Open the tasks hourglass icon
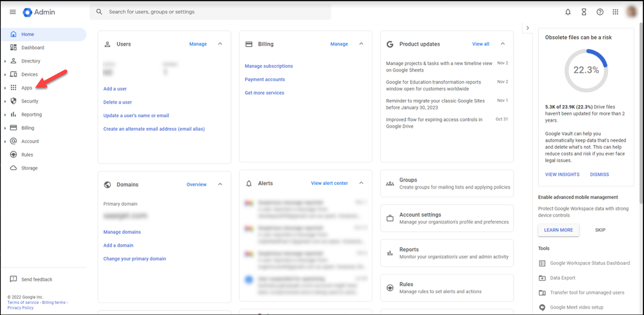 pos(584,12)
